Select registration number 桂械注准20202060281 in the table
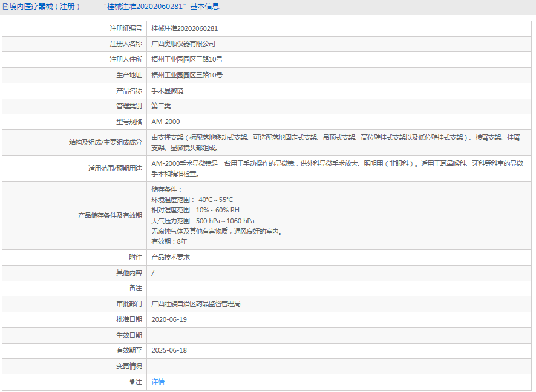The image size is (536, 392). click(185, 28)
